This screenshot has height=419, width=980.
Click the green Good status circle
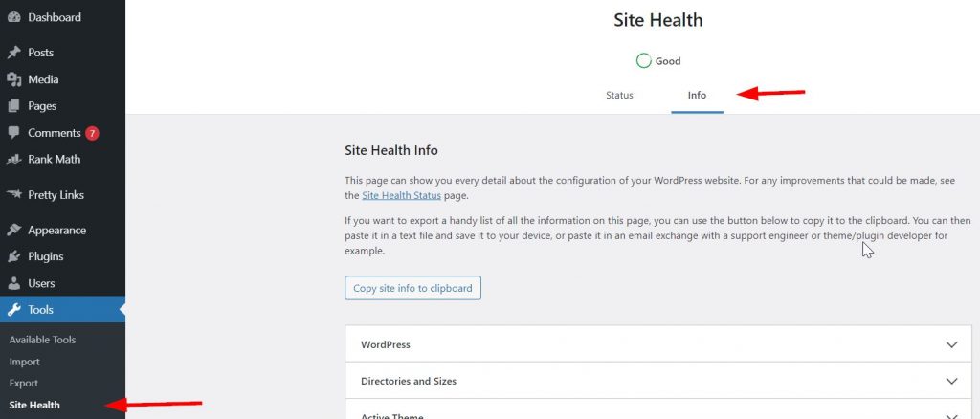pyautogui.click(x=643, y=60)
